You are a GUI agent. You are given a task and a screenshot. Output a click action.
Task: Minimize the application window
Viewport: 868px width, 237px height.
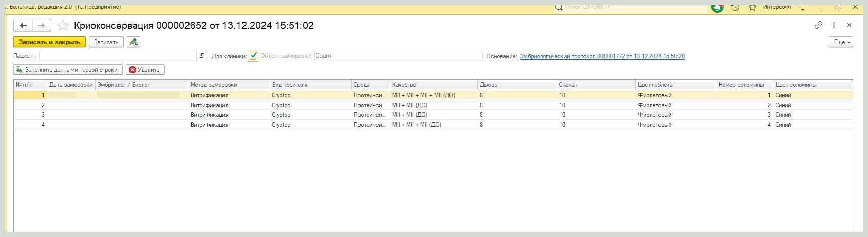[x=821, y=7]
